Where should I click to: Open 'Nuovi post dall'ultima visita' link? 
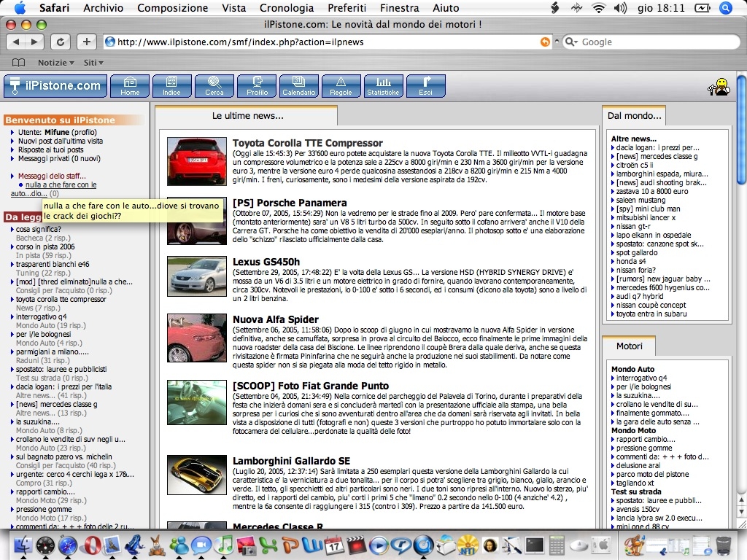point(61,141)
